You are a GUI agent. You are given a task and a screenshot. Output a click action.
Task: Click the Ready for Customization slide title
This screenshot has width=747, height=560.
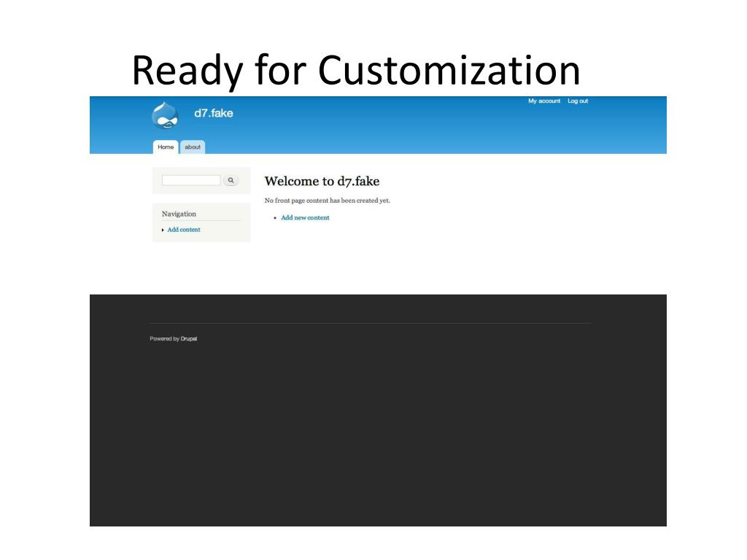coord(356,71)
